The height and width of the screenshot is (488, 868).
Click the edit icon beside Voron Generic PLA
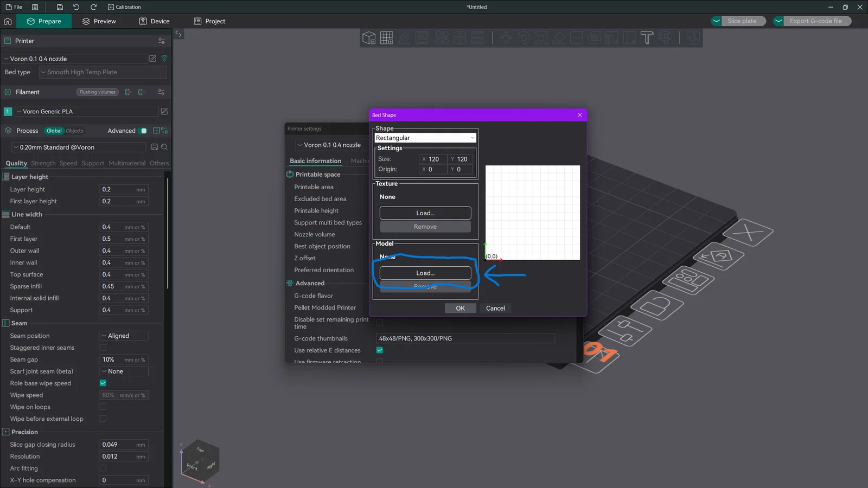click(164, 111)
